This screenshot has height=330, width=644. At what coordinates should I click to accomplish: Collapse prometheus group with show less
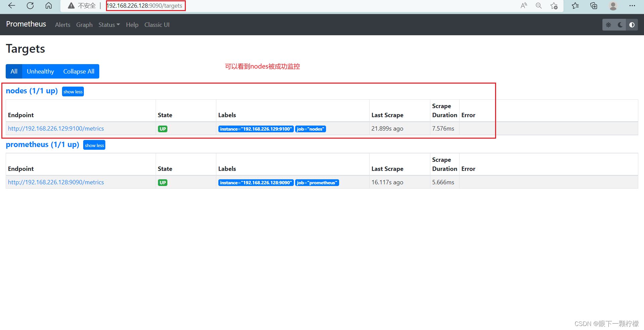94,145
